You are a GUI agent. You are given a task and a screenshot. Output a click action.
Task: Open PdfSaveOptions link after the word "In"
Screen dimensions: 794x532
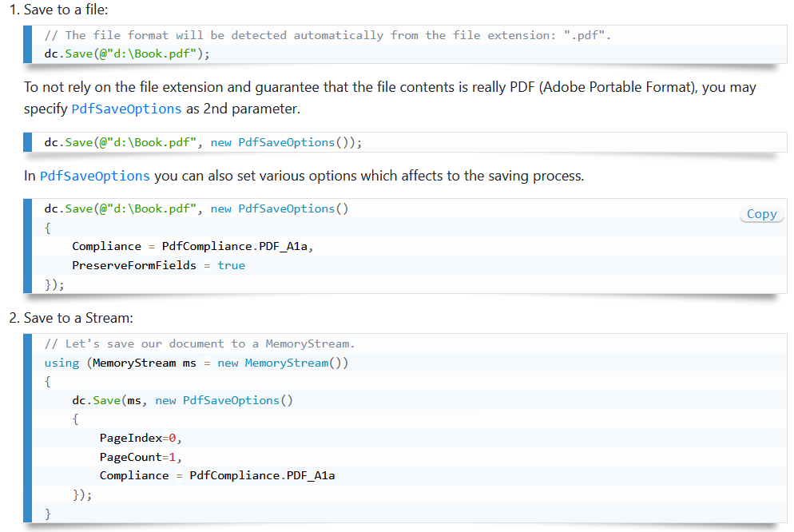94,176
